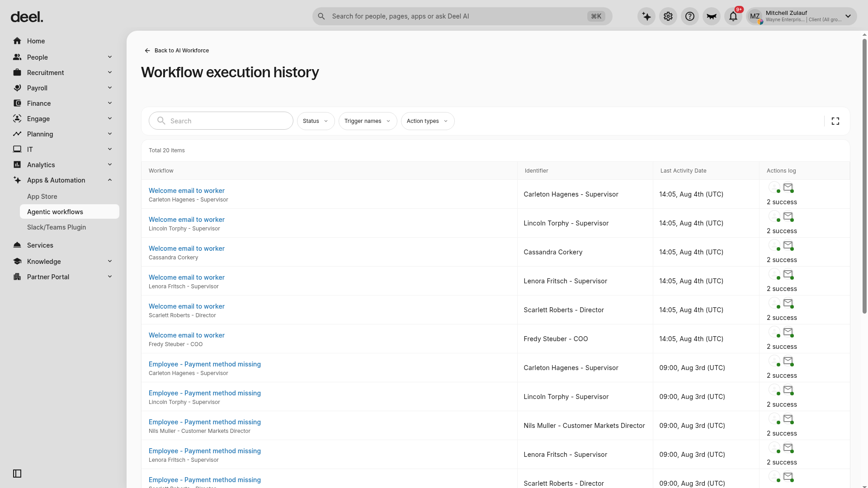Screen dimensions: 868x488
Task: Click the email action icon for Cassandra Corkery row
Action: [x=788, y=245]
